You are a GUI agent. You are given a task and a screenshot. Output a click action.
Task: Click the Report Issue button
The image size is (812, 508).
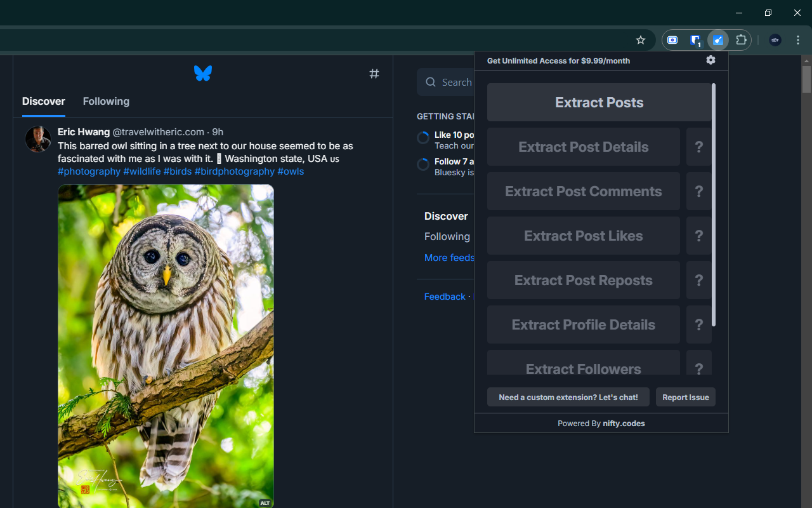(x=685, y=397)
